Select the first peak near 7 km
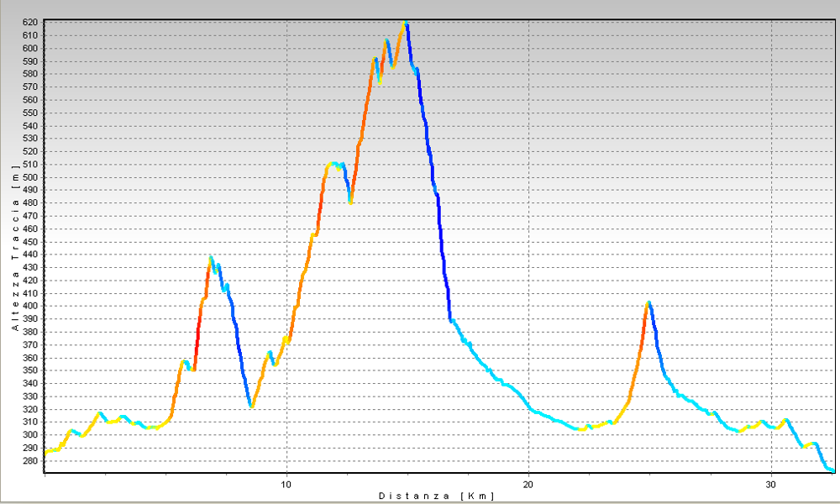 pyautogui.click(x=211, y=258)
